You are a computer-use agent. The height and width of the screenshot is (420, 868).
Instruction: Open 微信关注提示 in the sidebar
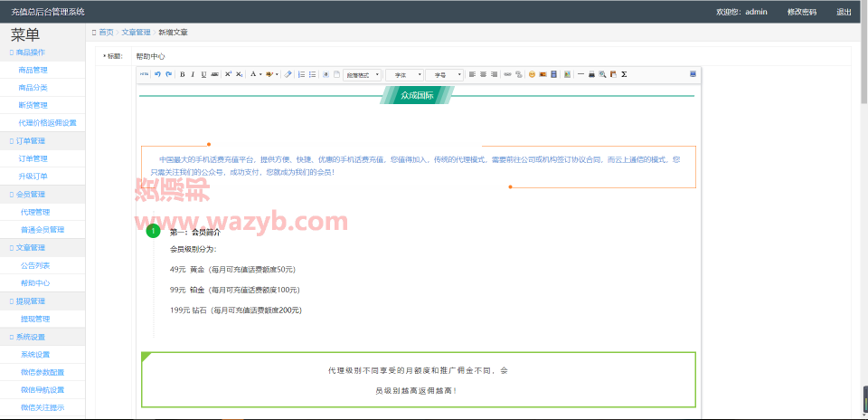point(42,408)
